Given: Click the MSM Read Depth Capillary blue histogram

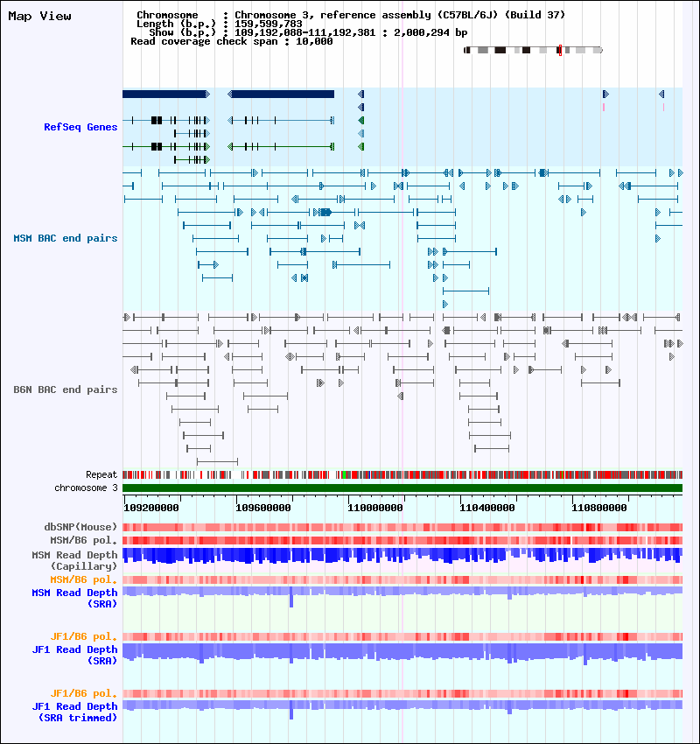Looking at the screenshot, I should click(402, 556).
